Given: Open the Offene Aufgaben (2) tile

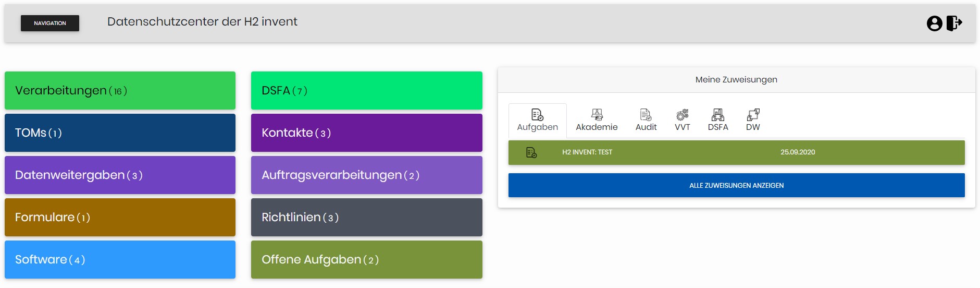Looking at the screenshot, I should click(x=366, y=259).
